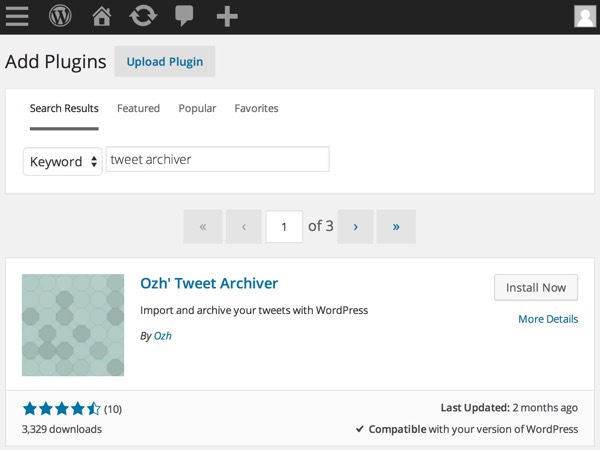This screenshot has width=600, height=450.
Task: Click the Last Updated 2 months ago text
Action: pyautogui.click(x=509, y=408)
